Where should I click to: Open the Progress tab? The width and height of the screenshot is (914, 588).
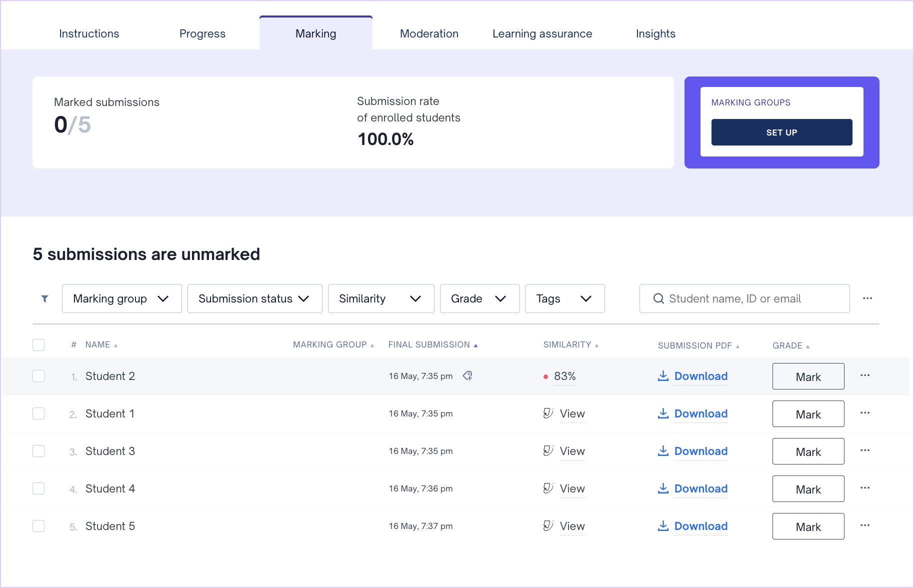pyautogui.click(x=202, y=33)
